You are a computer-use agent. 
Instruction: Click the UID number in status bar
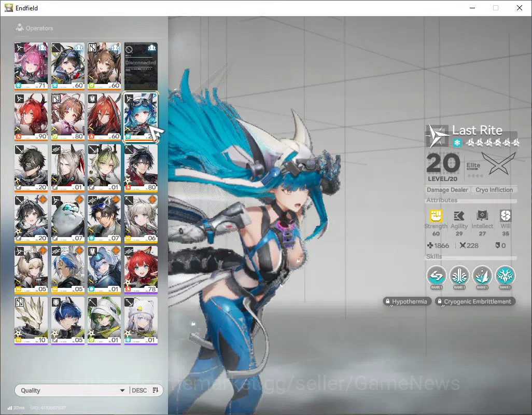click(x=48, y=408)
